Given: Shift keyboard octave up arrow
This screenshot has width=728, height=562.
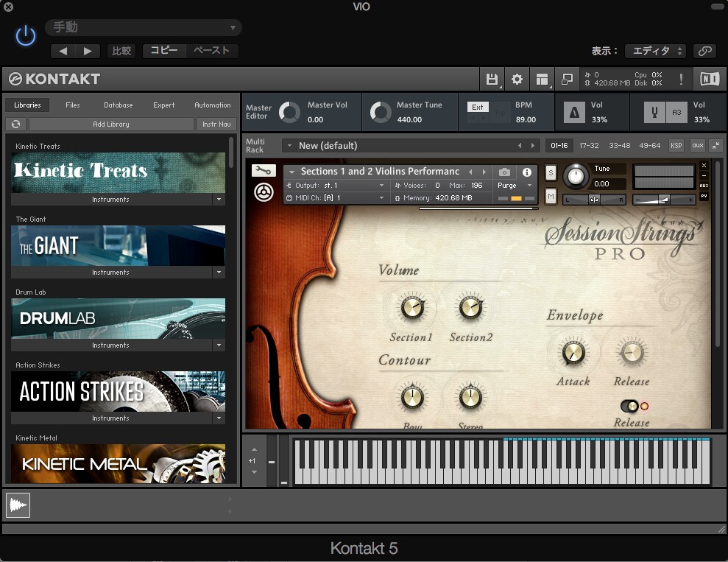Looking at the screenshot, I should [x=254, y=449].
